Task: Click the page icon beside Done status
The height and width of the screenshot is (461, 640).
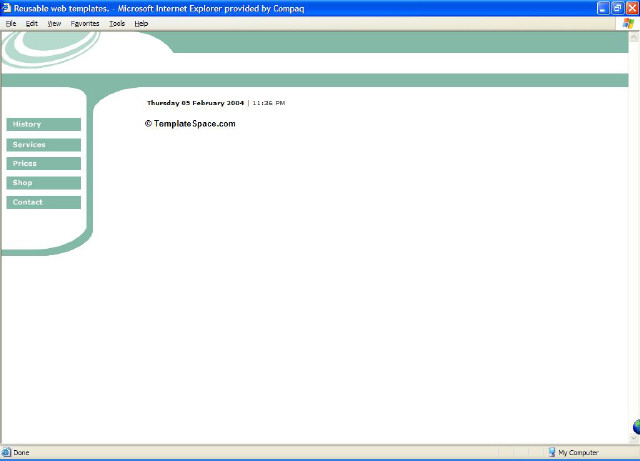Action: (6, 452)
